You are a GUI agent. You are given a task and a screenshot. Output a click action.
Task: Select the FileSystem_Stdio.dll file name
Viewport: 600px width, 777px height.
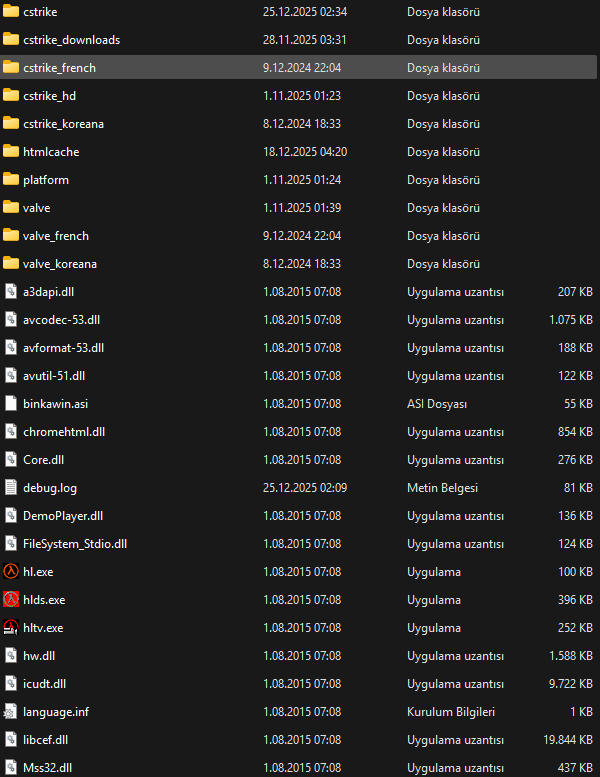click(x=75, y=544)
